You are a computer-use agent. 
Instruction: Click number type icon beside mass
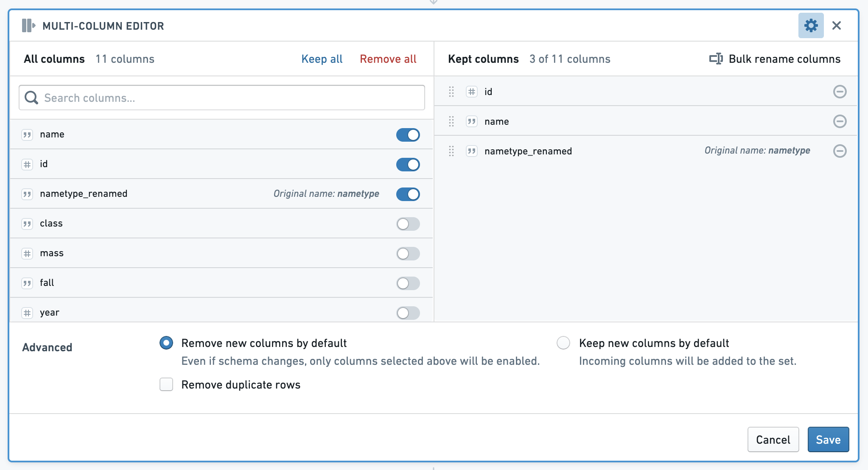pyautogui.click(x=27, y=254)
